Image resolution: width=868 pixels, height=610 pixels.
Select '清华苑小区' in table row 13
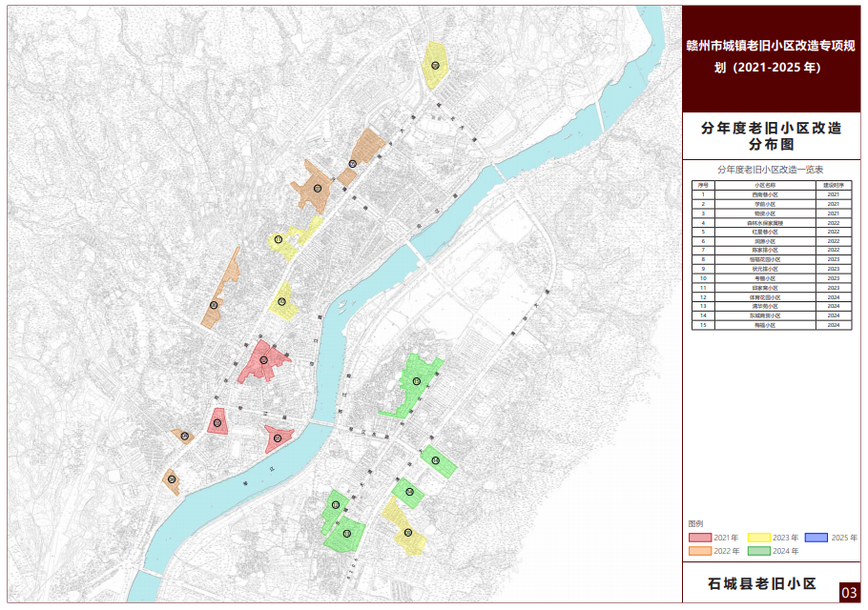coord(765,306)
